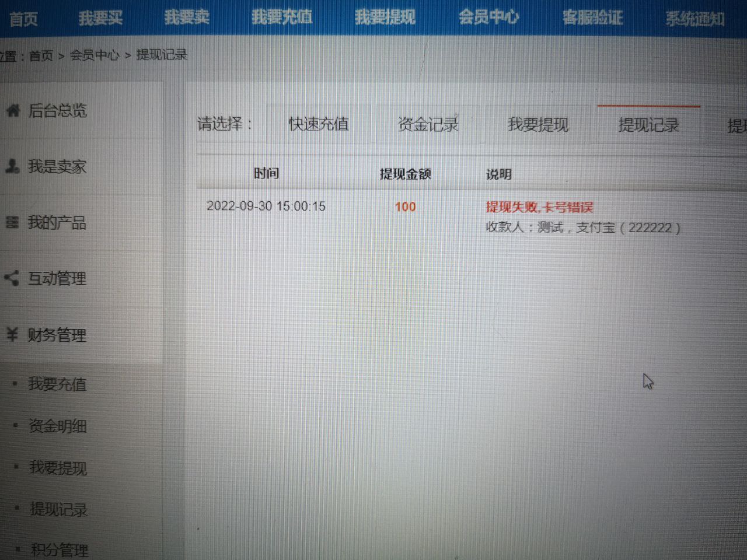
Task: Open 我要买 in the top navigation
Action: pos(100,18)
